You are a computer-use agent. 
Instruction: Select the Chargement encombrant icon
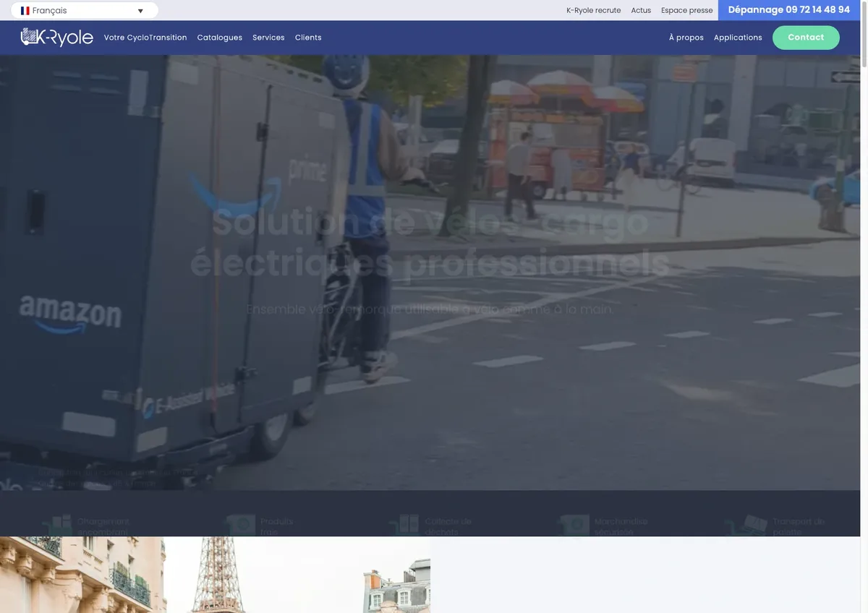coord(57,526)
